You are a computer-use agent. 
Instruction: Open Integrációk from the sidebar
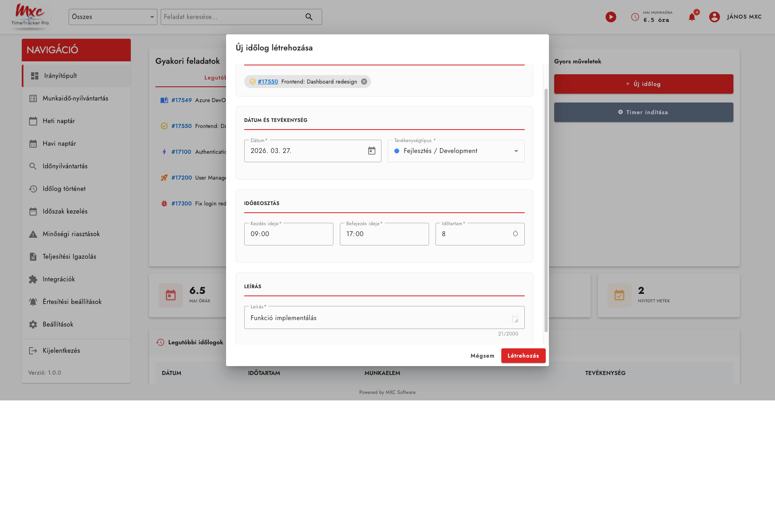point(59,279)
